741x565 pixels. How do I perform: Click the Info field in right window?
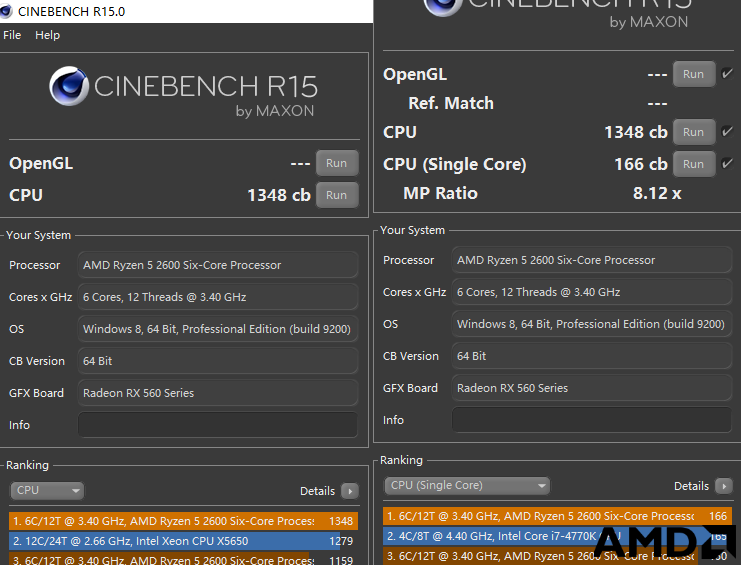[592, 419]
